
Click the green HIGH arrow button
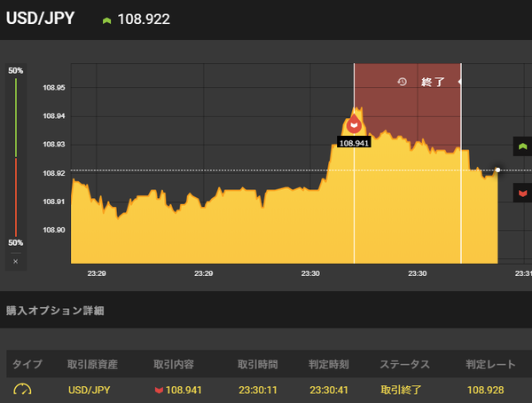(522, 146)
